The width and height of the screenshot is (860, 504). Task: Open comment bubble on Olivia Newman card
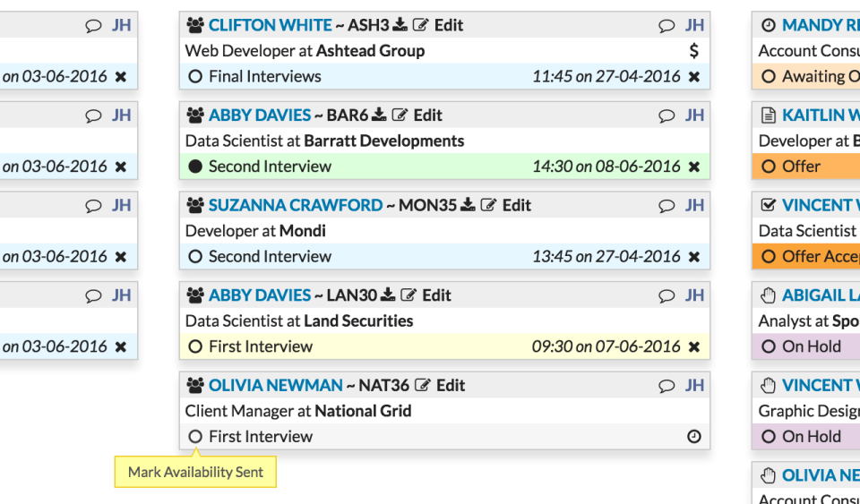(x=666, y=386)
